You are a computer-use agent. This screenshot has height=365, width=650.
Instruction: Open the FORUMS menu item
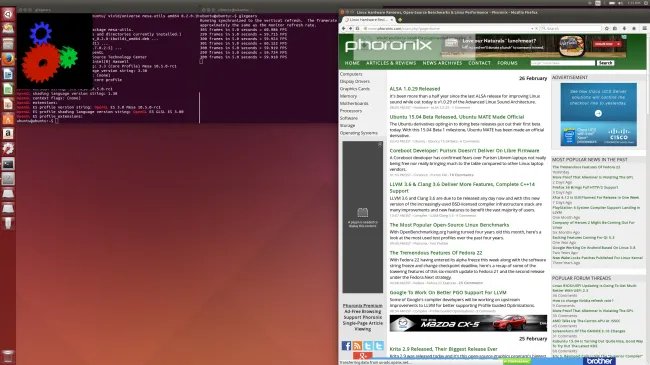tap(507, 63)
